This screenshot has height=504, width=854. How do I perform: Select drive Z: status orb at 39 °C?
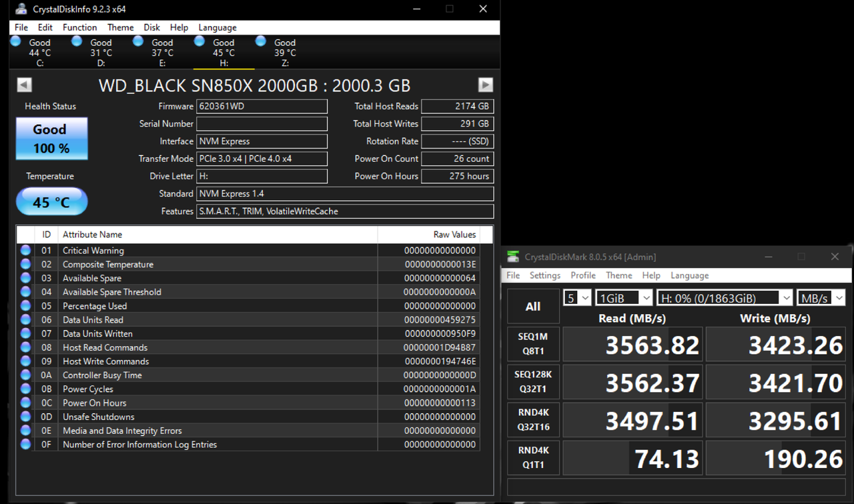(261, 41)
